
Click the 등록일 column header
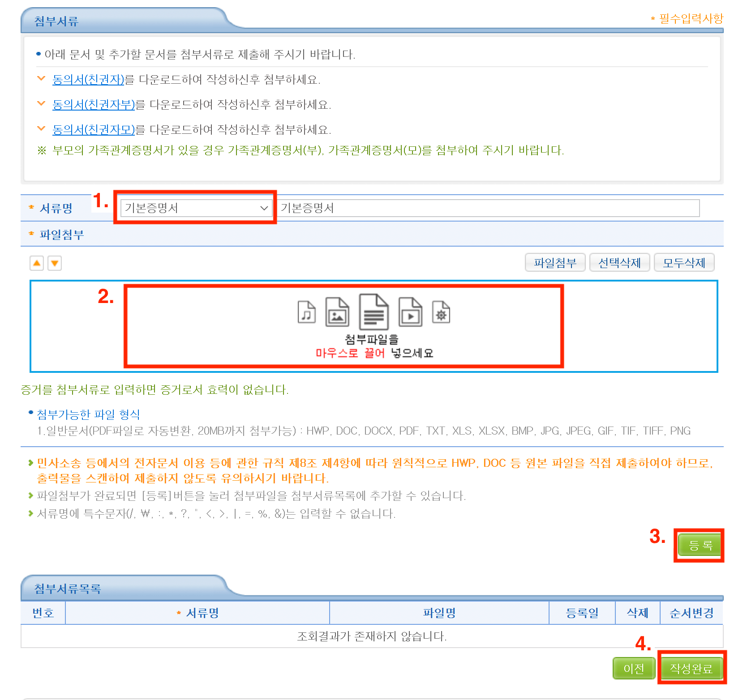582,613
